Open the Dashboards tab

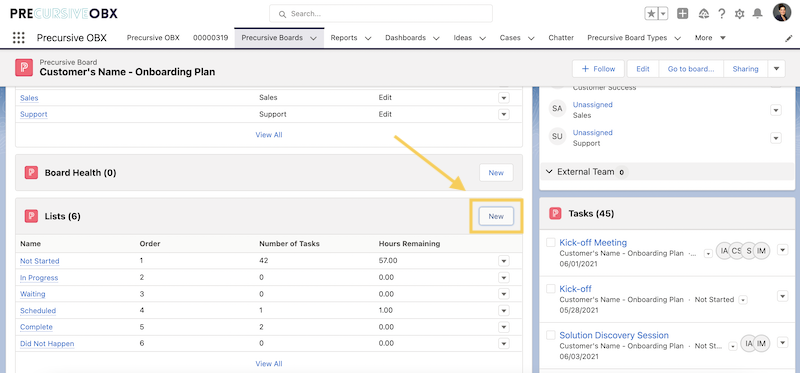coord(405,38)
